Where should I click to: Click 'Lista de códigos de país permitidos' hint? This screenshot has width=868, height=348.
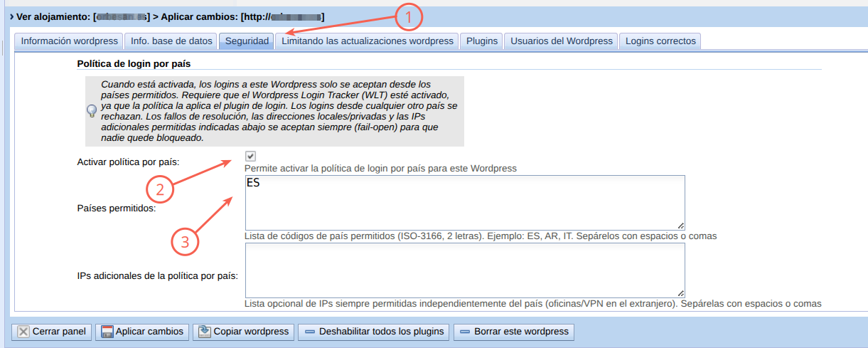coord(481,236)
